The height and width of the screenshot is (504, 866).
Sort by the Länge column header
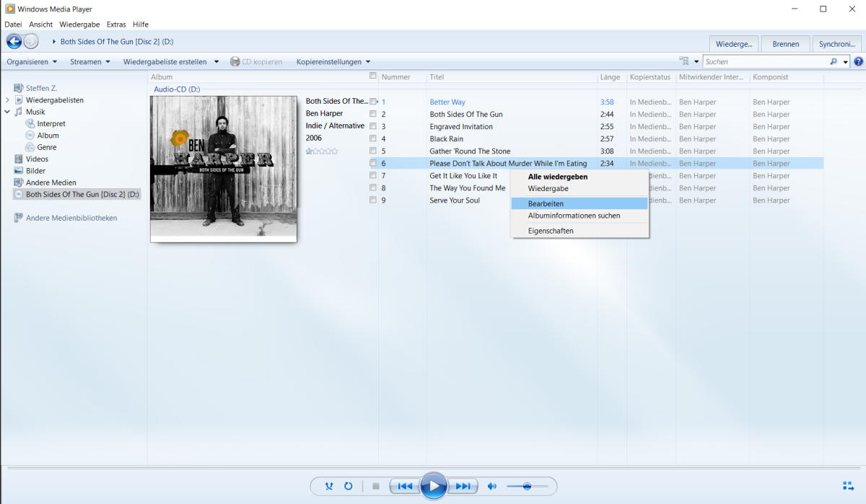[x=611, y=77]
